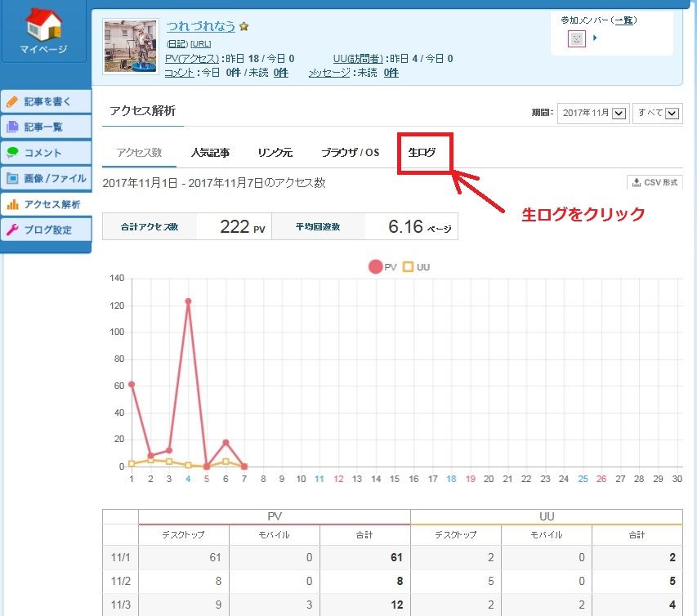Toggle the UU series in chart legend
This screenshot has width=697, height=616.
(x=416, y=266)
